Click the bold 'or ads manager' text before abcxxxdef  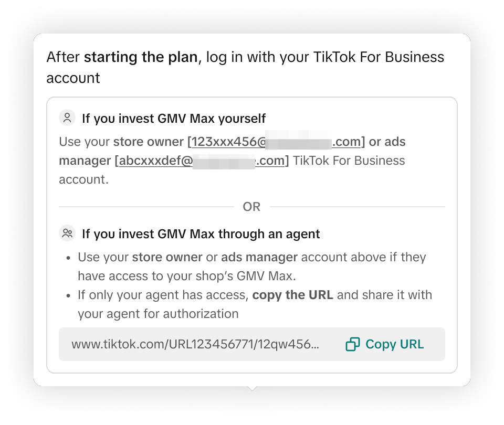point(387,142)
